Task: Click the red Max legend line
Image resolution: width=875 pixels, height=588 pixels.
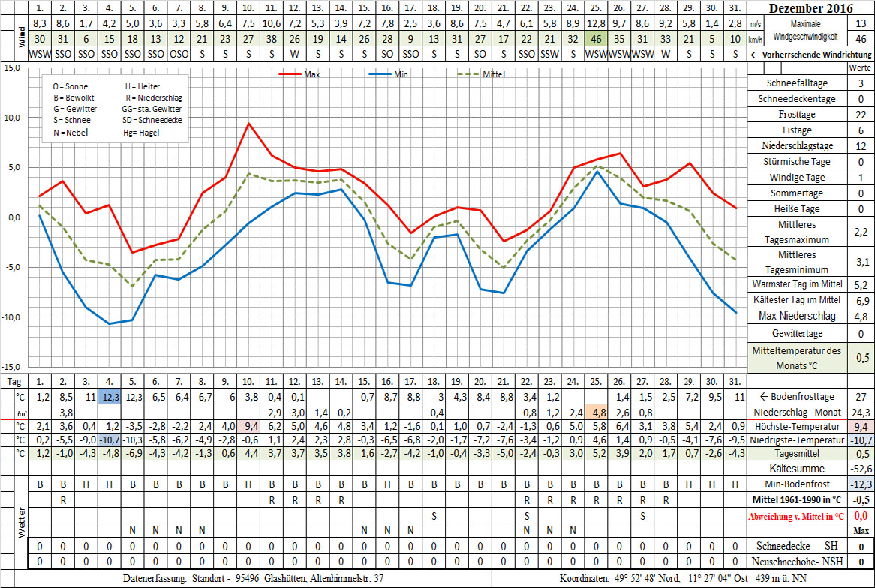Action: 290,74
